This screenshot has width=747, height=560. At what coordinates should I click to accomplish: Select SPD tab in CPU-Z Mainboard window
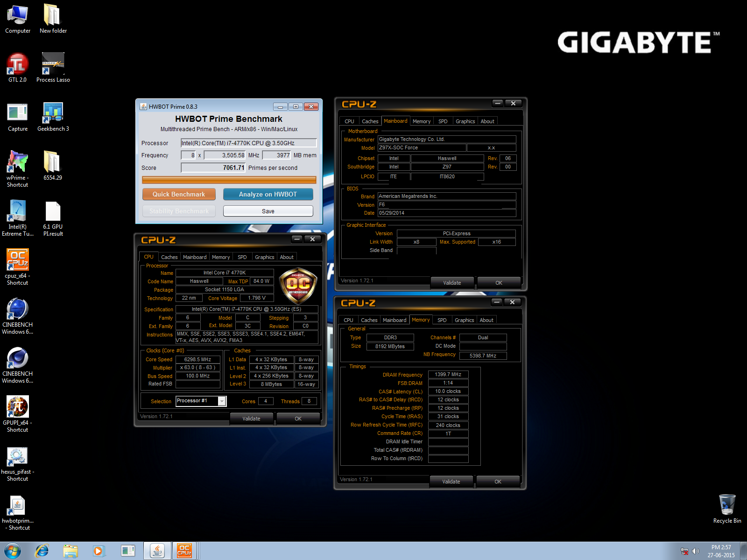point(443,121)
